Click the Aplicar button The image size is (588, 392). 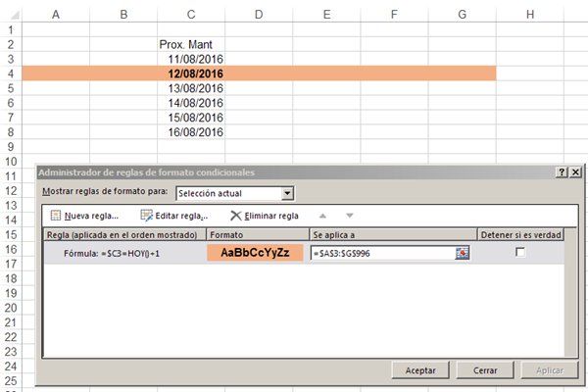(550, 370)
